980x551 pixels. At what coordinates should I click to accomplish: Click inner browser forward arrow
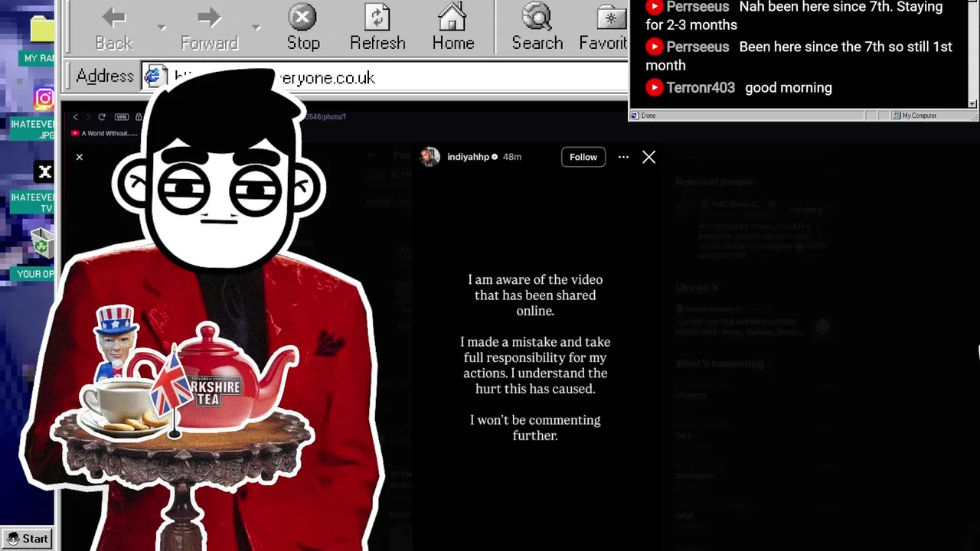coord(88,117)
